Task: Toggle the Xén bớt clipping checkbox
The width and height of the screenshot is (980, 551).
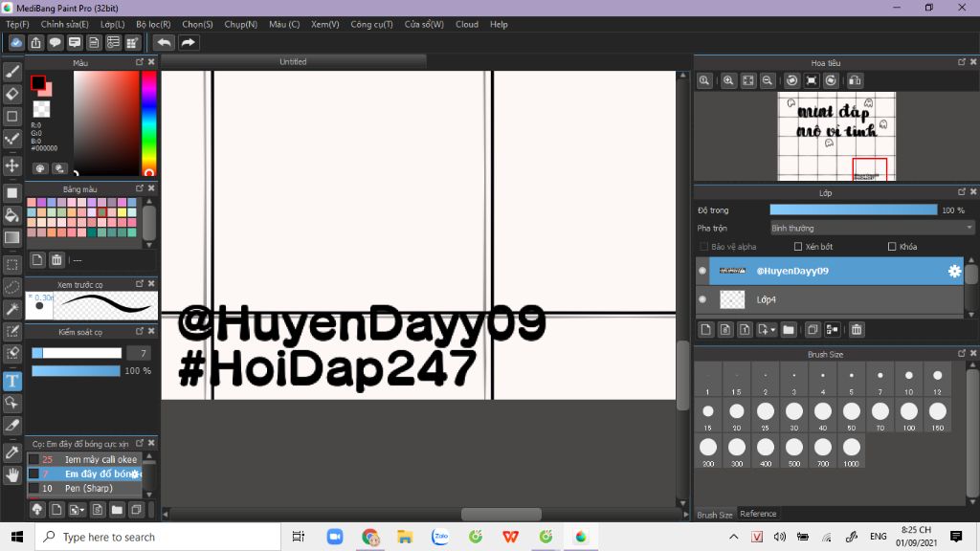Action: [x=798, y=247]
